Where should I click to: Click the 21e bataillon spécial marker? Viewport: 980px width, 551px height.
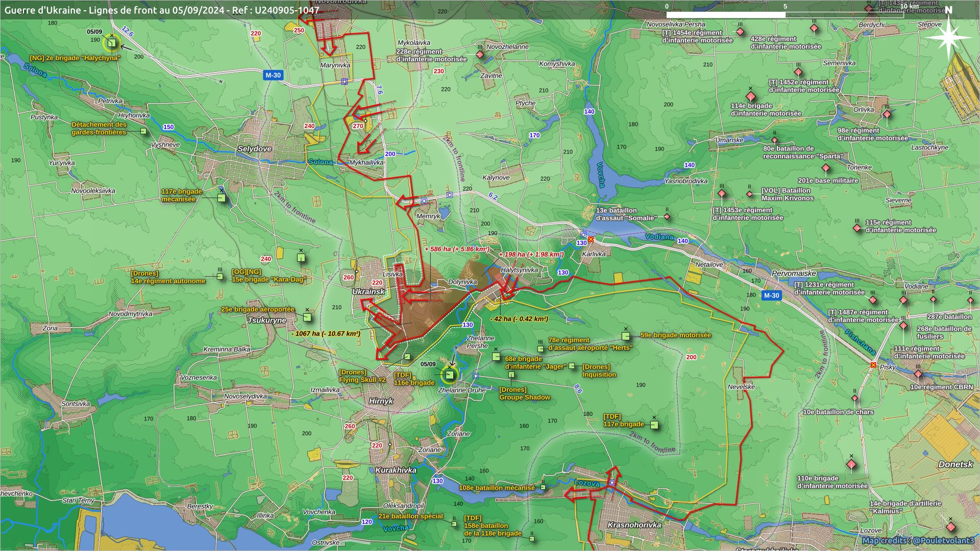[x=454, y=523]
